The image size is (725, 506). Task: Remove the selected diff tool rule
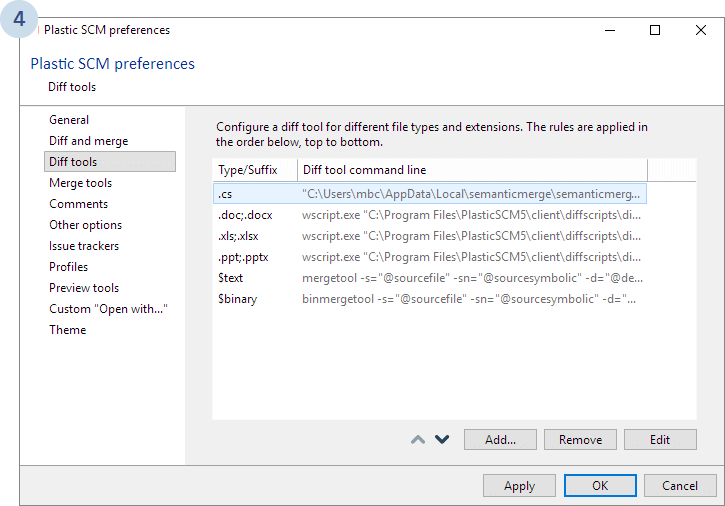[x=580, y=439]
